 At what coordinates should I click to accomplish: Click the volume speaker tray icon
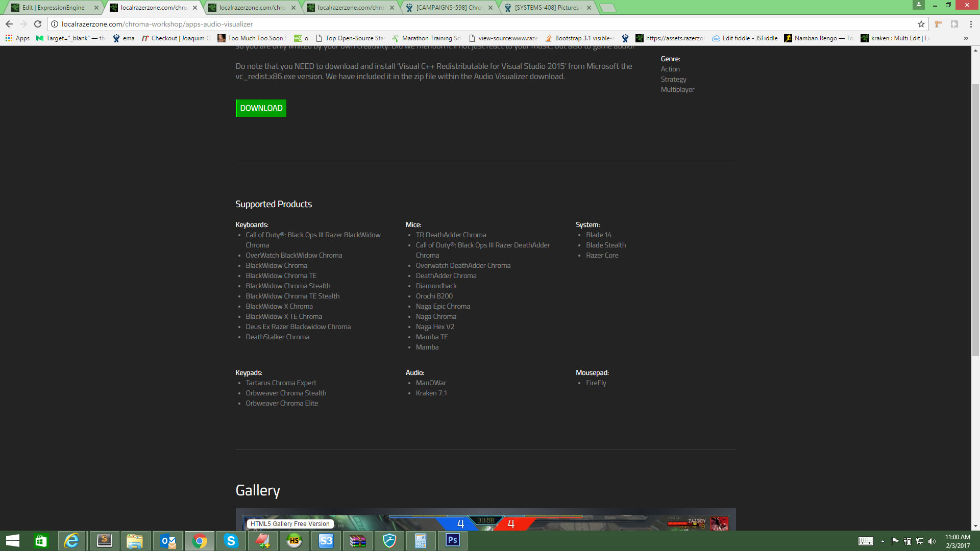click(x=932, y=541)
